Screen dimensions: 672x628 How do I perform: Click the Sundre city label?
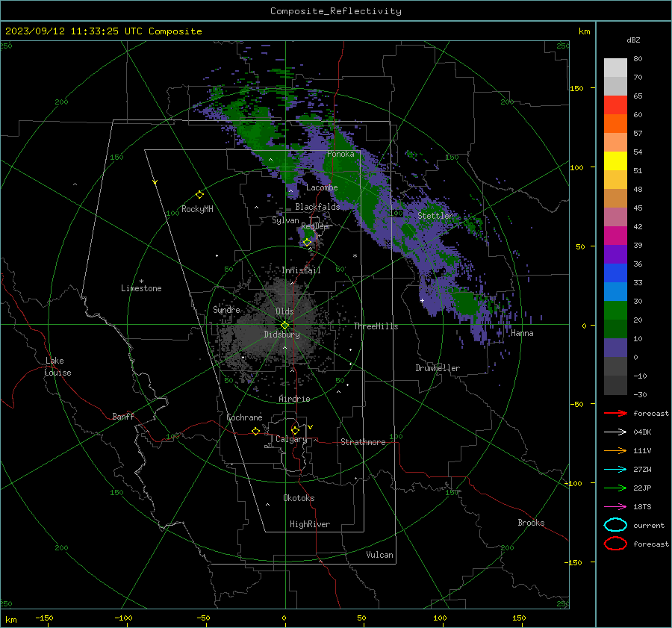tap(227, 309)
